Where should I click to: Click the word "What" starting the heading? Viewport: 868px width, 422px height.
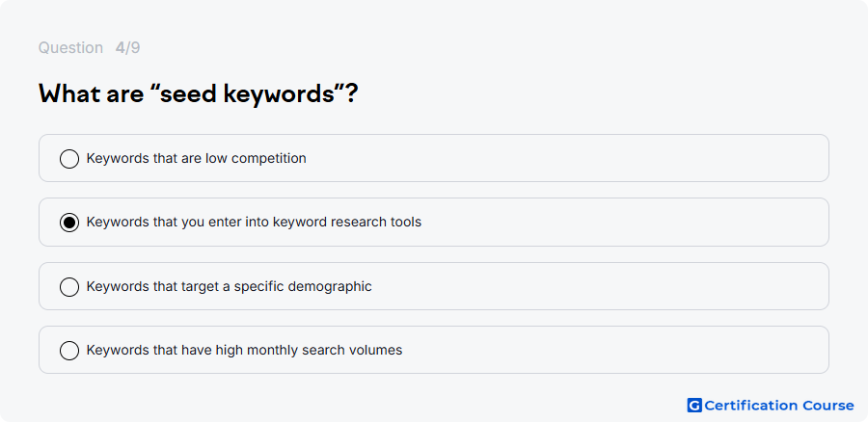coord(69,92)
